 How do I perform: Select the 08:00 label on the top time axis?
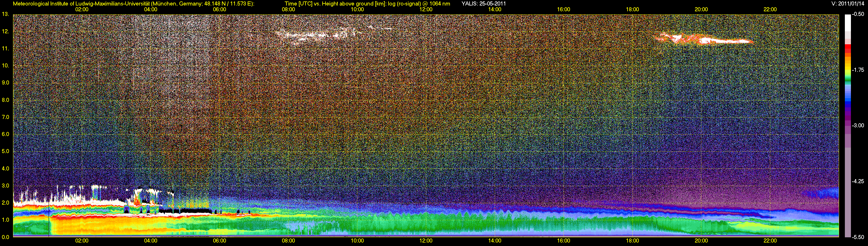288,10
